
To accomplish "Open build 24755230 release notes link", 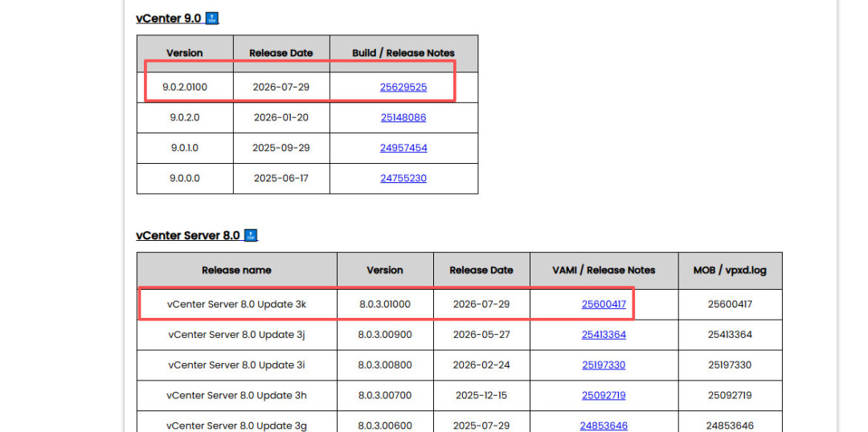I will 403,178.
